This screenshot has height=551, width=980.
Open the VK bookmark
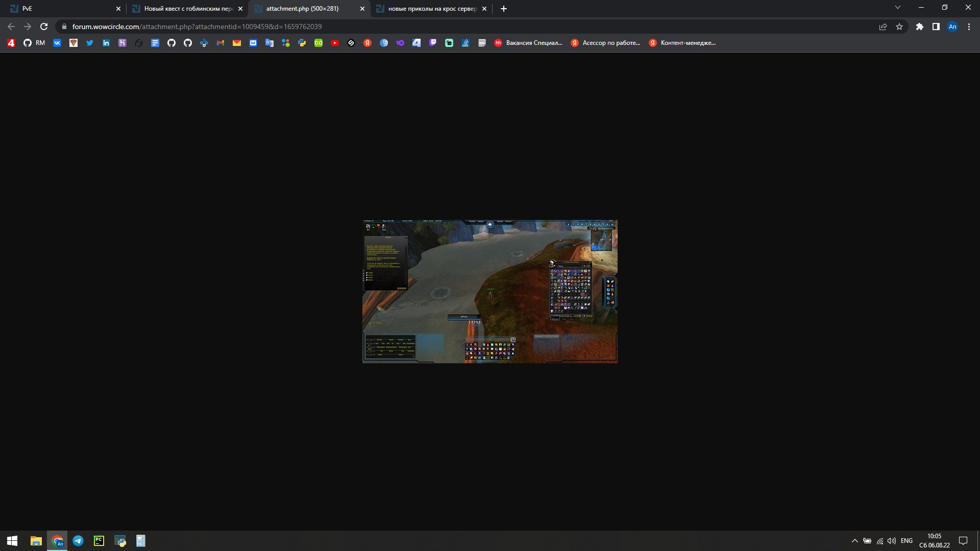pyautogui.click(x=57, y=43)
